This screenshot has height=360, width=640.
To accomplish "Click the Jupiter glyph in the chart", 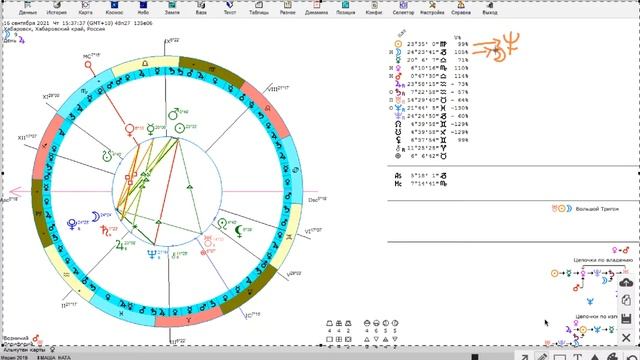I will point(120,245).
